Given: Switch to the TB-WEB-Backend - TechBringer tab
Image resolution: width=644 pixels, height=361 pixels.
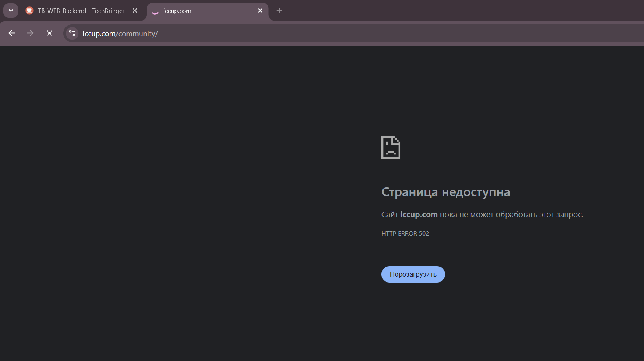Looking at the screenshot, I should click(81, 11).
